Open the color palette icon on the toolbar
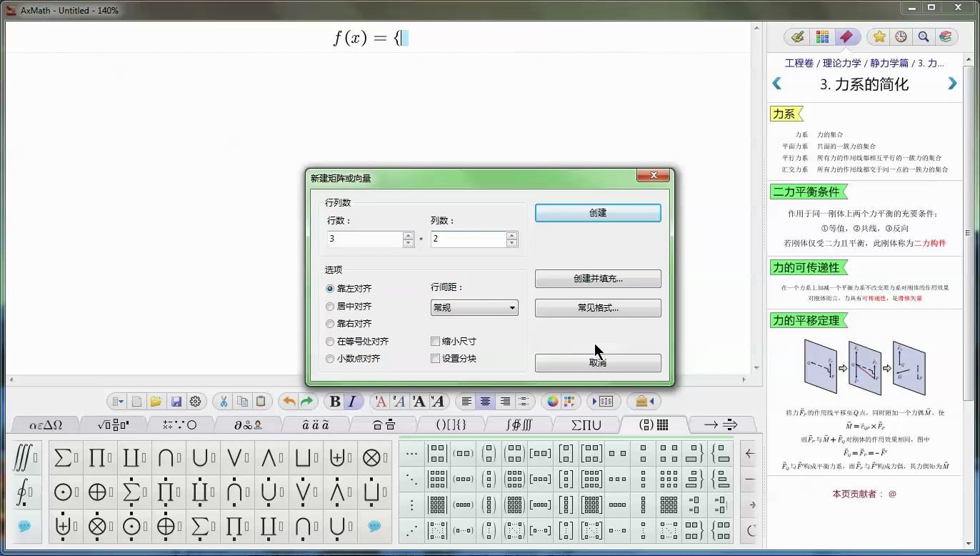The width and height of the screenshot is (980, 556). pos(551,402)
